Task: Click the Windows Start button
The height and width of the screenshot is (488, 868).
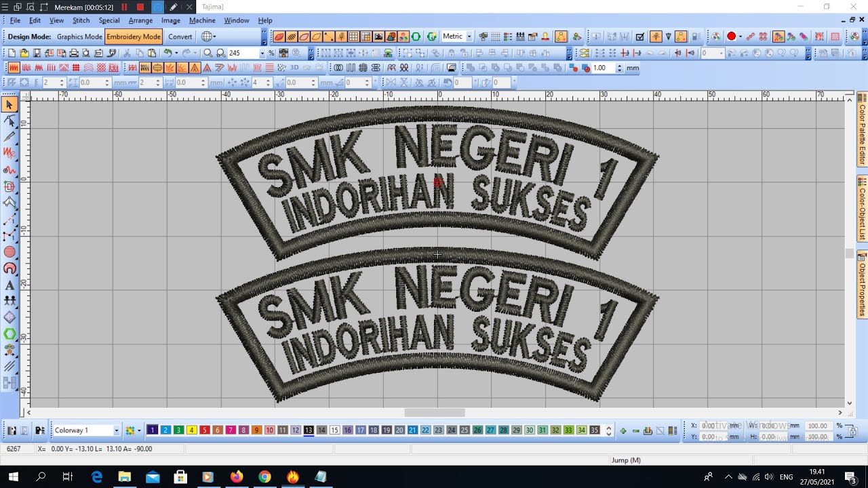Action: 13,476
